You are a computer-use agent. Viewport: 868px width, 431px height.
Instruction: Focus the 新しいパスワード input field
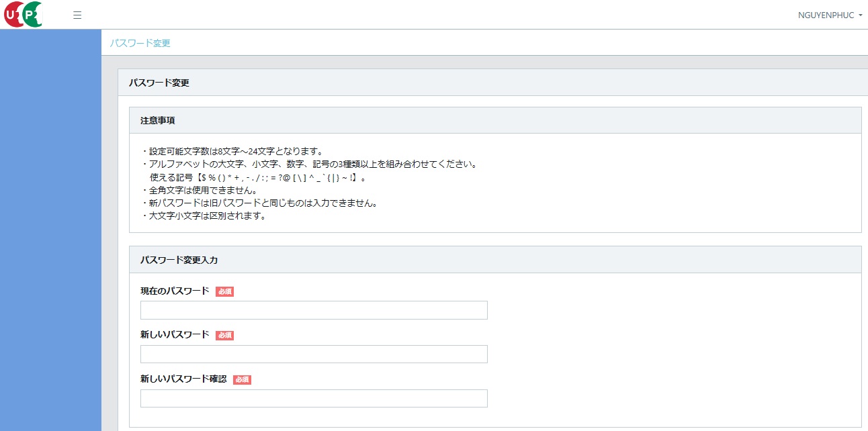click(x=313, y=354)
